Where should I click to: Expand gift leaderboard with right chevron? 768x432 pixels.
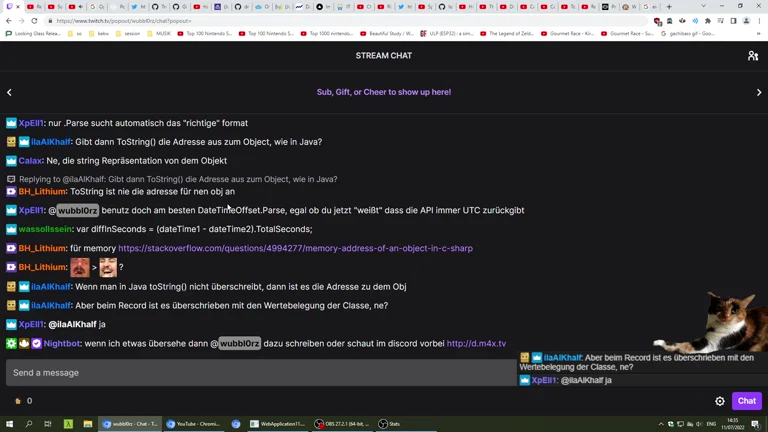coord(759,92)
